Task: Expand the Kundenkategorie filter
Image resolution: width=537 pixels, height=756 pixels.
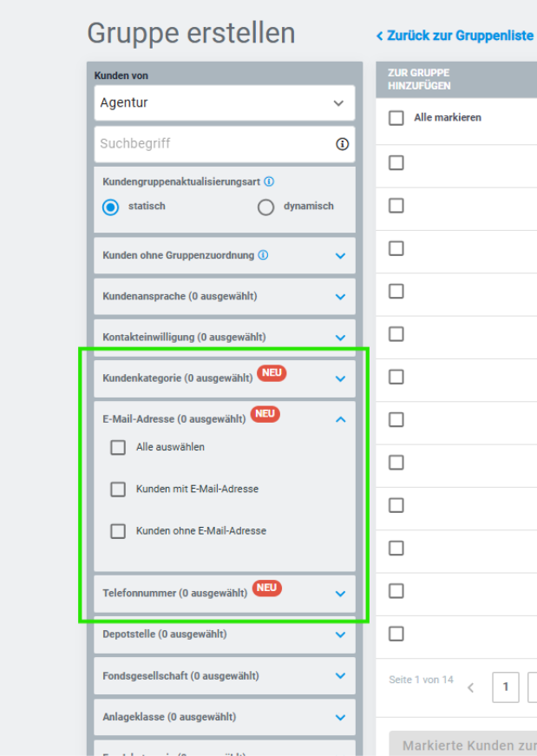Action: coord(340,378)
